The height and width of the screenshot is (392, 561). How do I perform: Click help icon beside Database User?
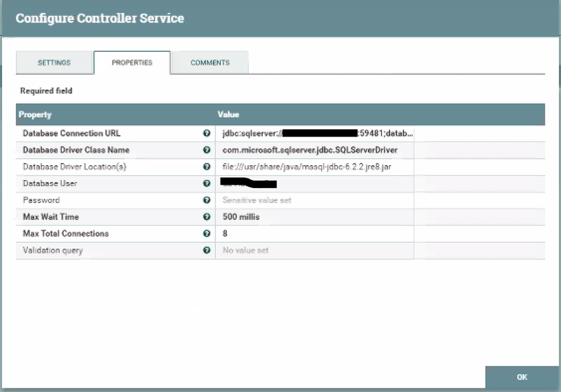tap(207, 184)
